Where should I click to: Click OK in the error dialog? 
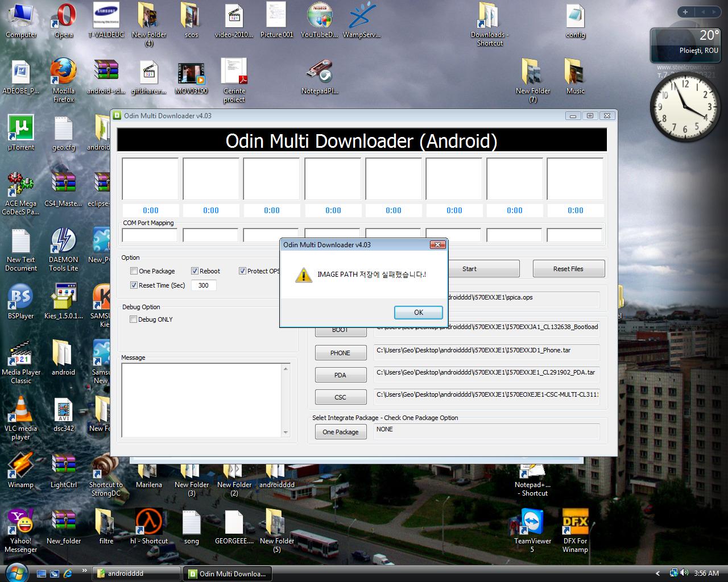click(x=418, y=312)
